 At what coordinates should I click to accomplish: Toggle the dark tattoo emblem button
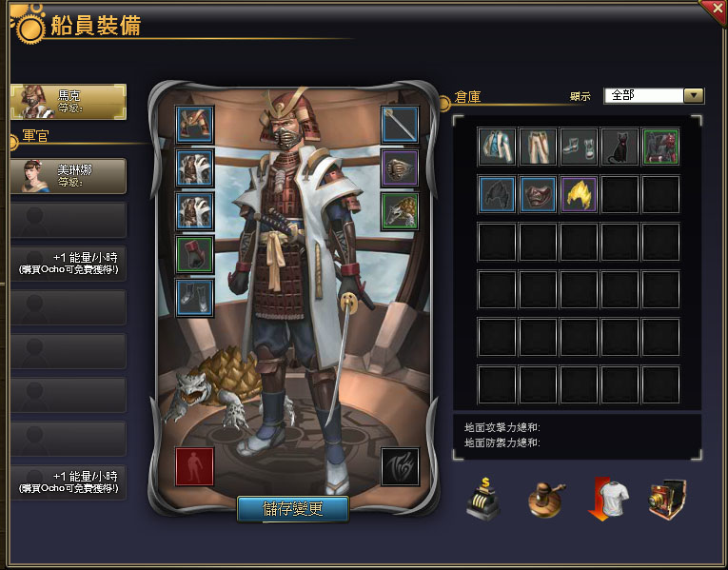pyautogui.click(x=400, y=466)
